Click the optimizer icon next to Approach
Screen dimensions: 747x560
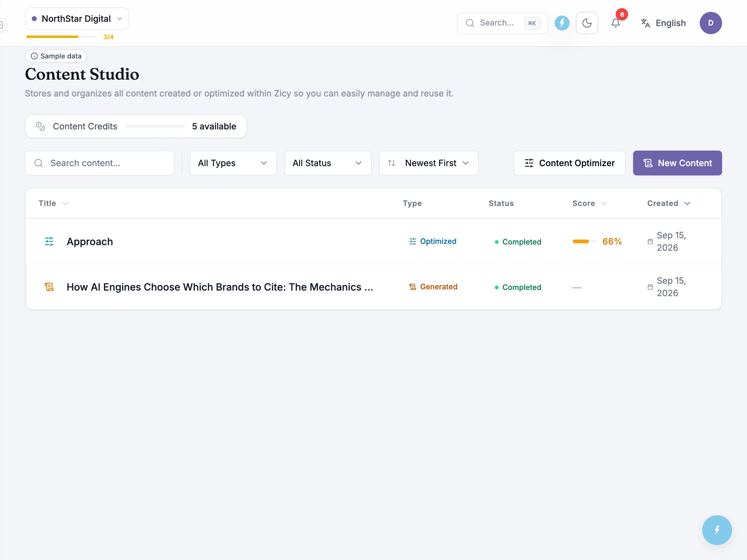coord(49,241)
